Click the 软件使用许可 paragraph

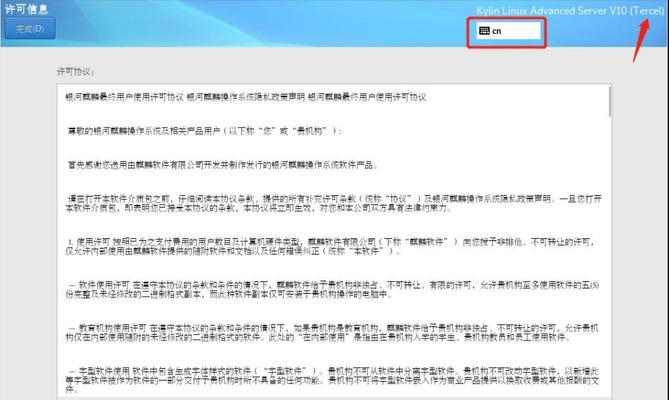pos(333,290)
